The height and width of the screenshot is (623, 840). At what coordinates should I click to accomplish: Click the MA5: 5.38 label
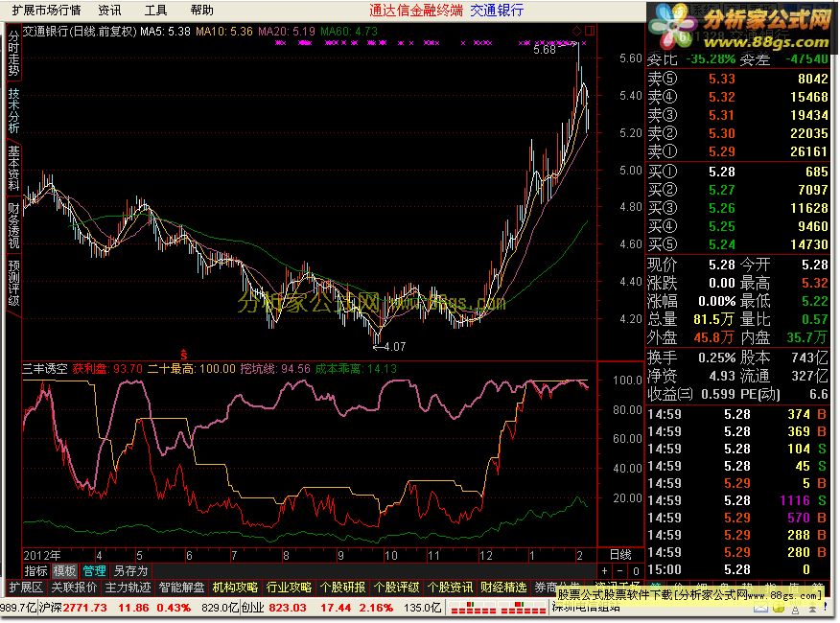tap(166, 31)
